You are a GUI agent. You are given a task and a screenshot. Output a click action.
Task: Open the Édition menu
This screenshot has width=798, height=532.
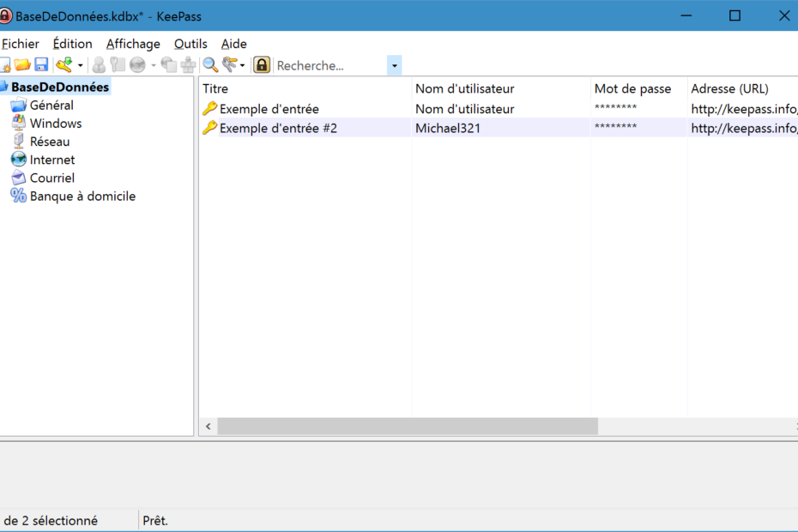click(73, 44)
